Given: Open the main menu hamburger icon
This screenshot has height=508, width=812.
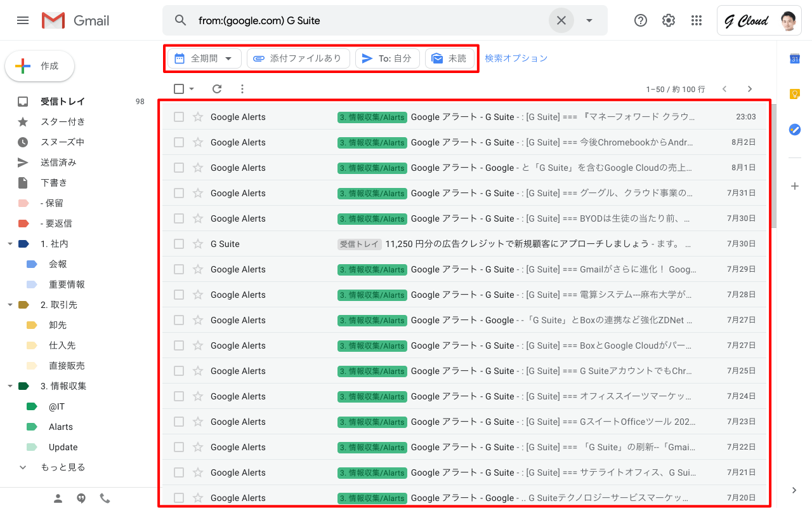Looking at the screenshot, I should [x=23, y=20].
